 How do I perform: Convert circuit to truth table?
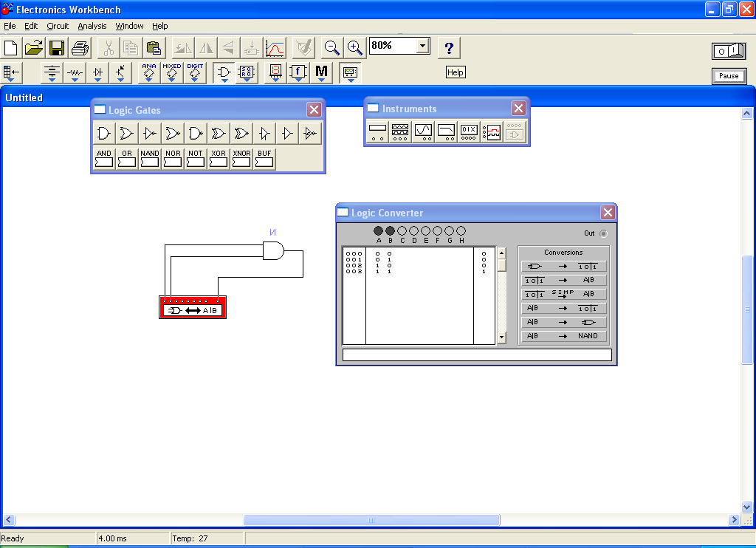[x=563, y=267]
